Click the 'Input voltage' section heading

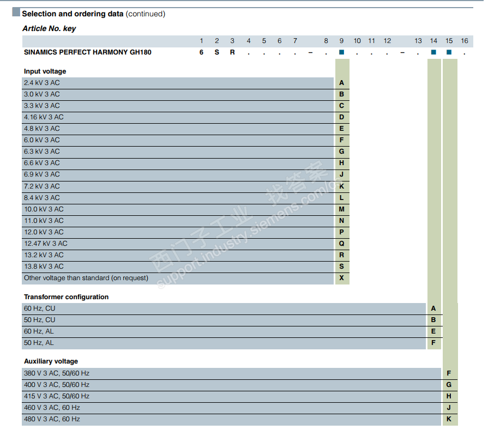(45, 71)
